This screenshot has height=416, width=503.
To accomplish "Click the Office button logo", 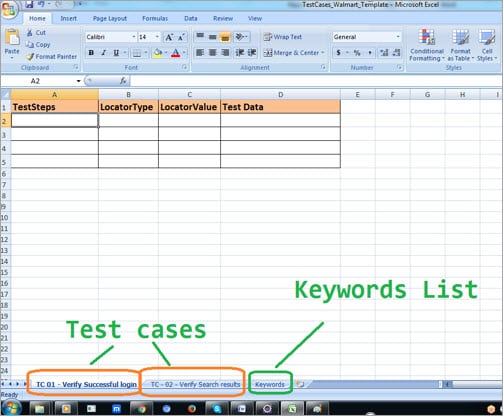I will (x=9, y=9).
